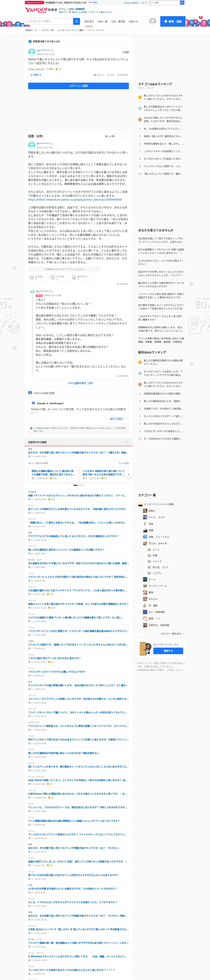Click 違反報告 under jjh answer
The width and height of the screenshot is (210, 980).
[x=122, y=284]
